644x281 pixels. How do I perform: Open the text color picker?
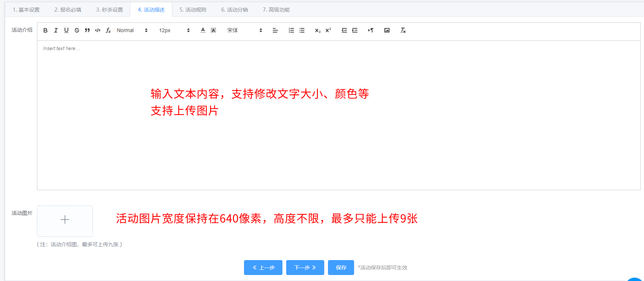click(203, 30)
